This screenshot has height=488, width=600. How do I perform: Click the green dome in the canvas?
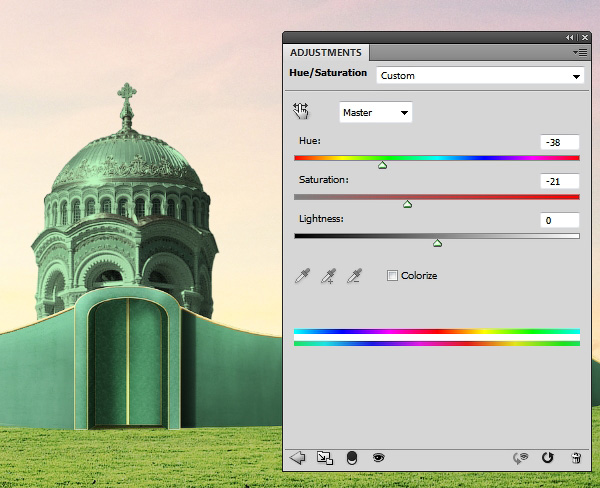coord(127,161)
